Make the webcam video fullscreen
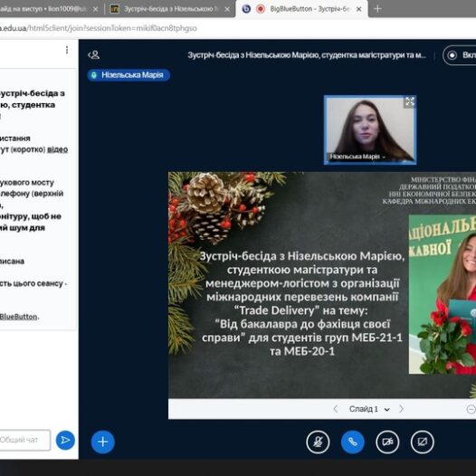 pos(410,101)
